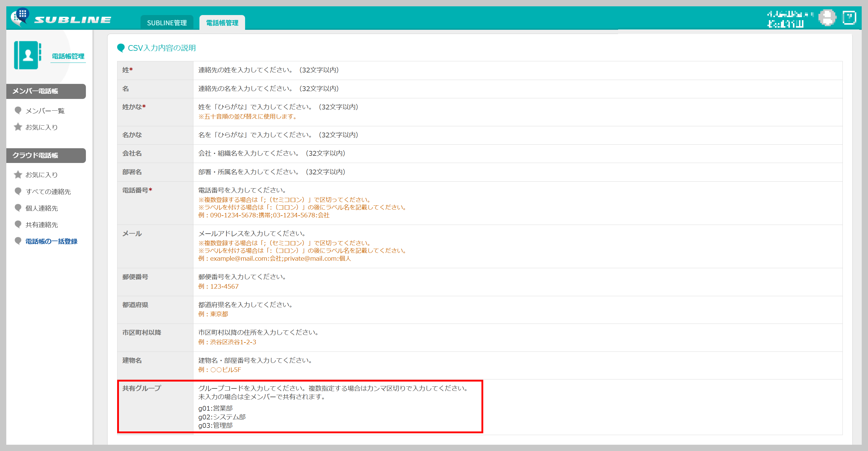Select the 電話帳管理 tab
The width and height of the screenshot is (868, 451).
[222, 23]
